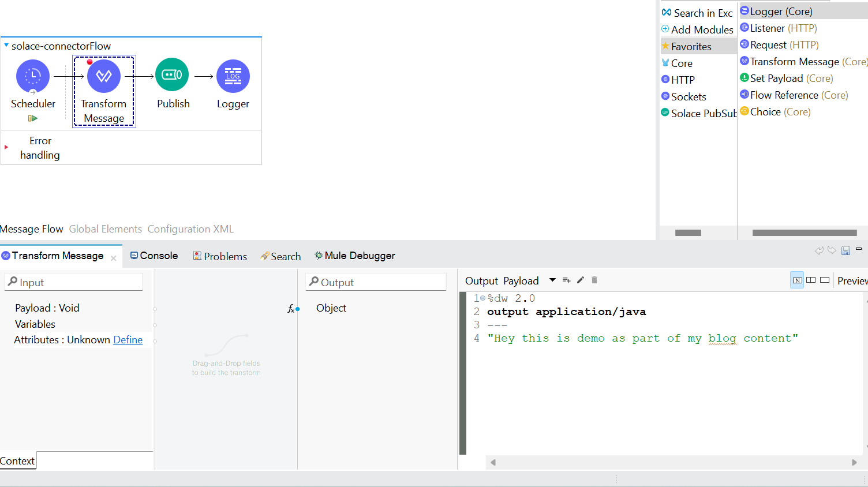Collapse the solace-connectorFlow triangle
Image resolution: width=868 pixels, height=487 pixels.
pos(6,46)
